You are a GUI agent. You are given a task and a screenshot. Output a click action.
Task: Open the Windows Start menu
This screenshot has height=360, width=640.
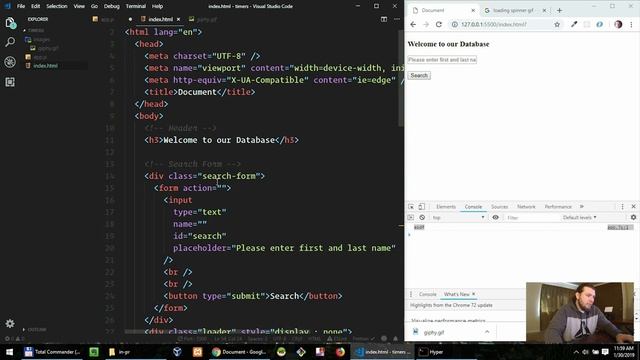[9, 352]
